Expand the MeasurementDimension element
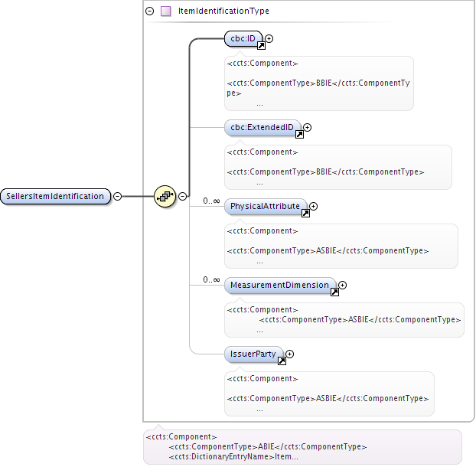The image size is (476, 467). click(343, 285)
